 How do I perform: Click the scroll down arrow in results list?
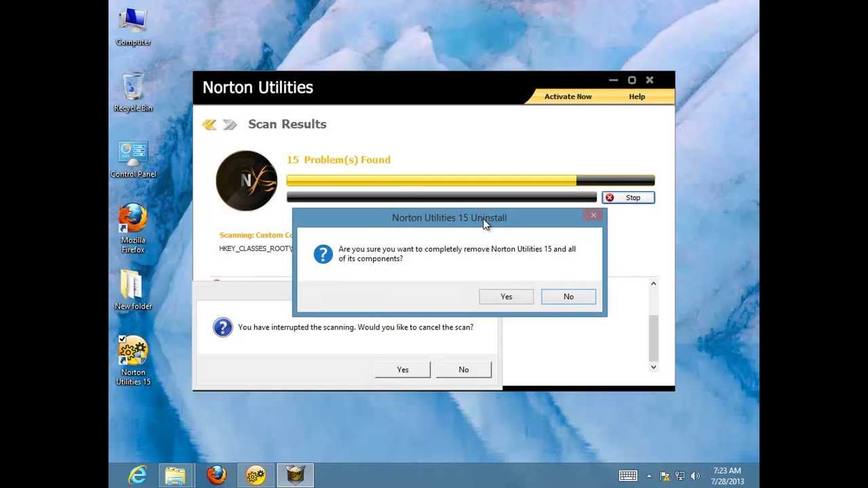[654, 367]
